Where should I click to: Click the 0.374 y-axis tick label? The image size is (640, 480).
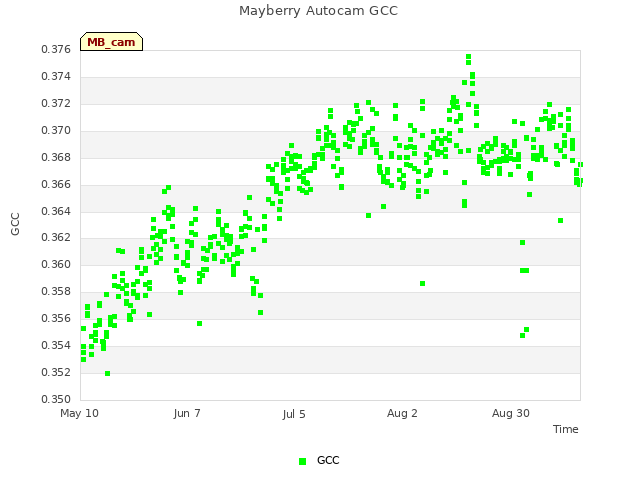56,76
